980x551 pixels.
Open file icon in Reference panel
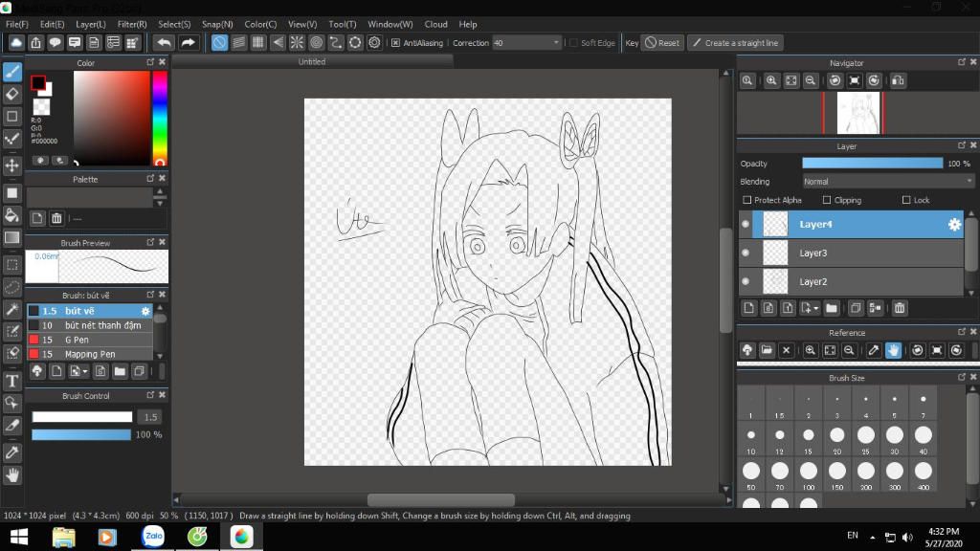pyautogui.click(x=767, y=350)
